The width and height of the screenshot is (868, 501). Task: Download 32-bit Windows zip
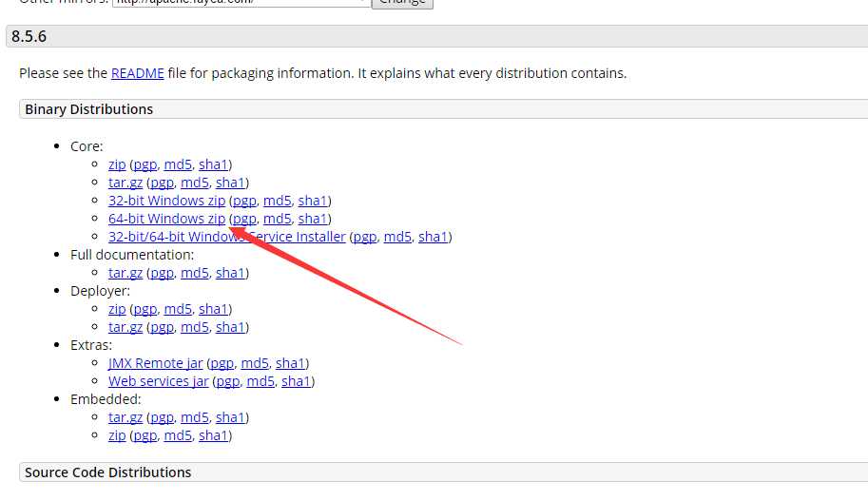click(x=166, y=201)
